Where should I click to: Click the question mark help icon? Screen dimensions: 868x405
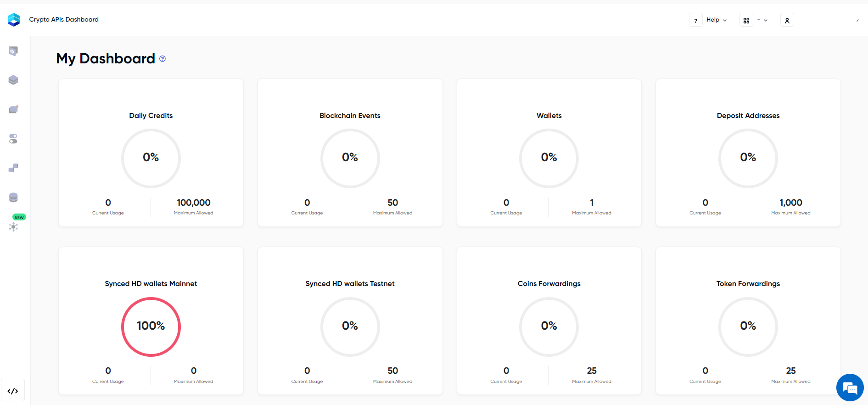click(x=696, y=20)
